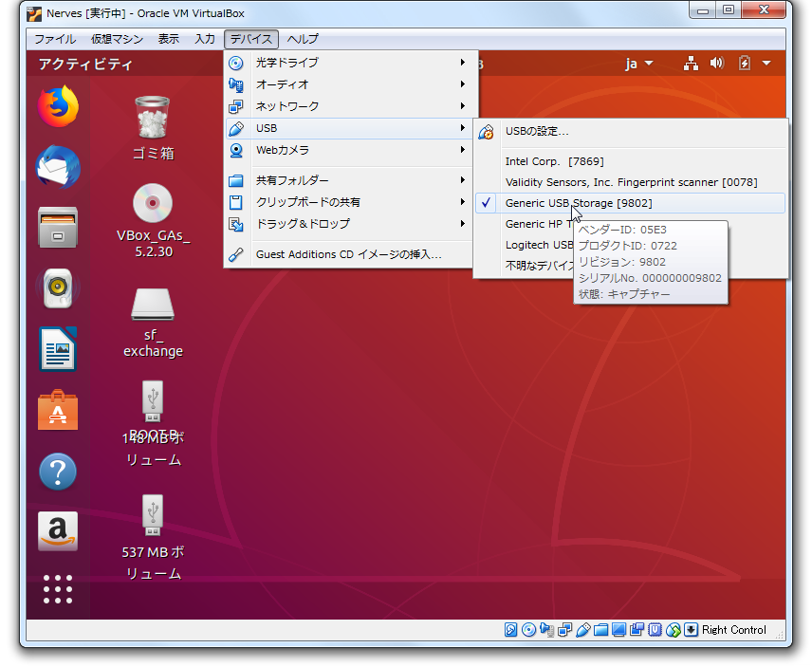Image resolution: width=812 pixels, height=667 pixels.
Task: Click the mouse integration status icon
Action: pyautogui.click(x=674, y=630)
